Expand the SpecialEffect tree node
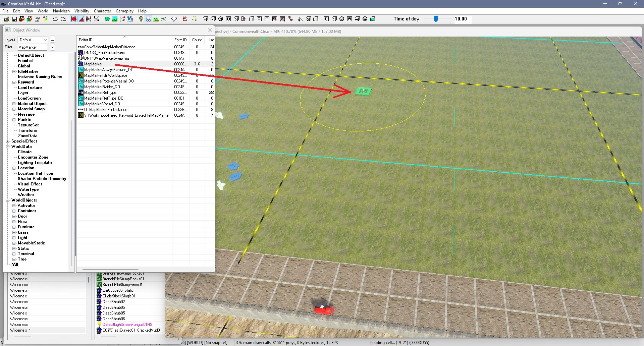This screenshot has width=644, height=346. pos(8,141)
